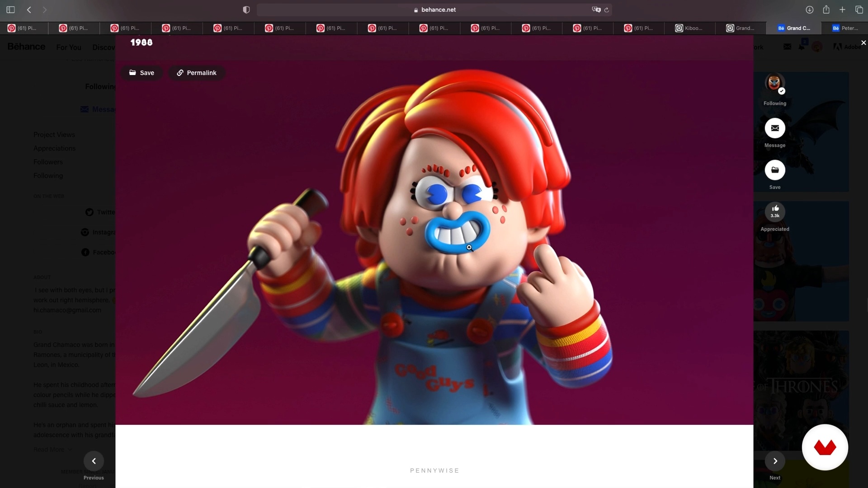Switch to the Grand... Instagram tab
The image size is (868, 488).
point(741,28)
